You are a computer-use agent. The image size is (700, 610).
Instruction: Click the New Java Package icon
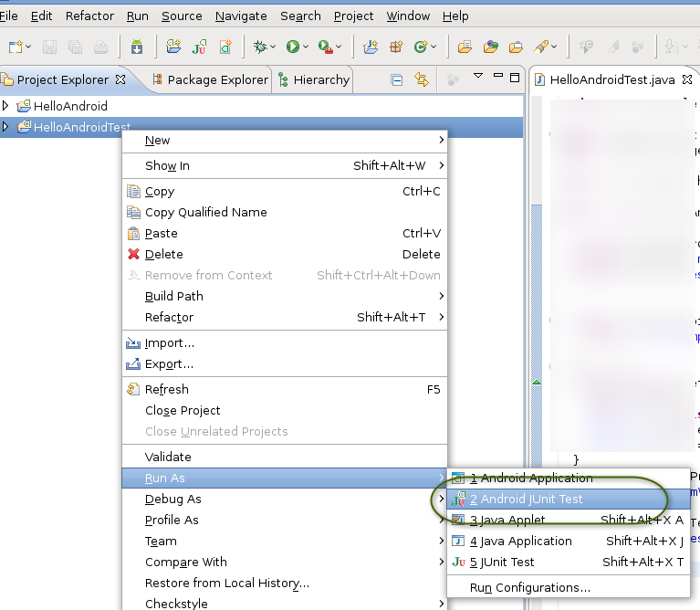pyautogui.click(x=397, y=47)
